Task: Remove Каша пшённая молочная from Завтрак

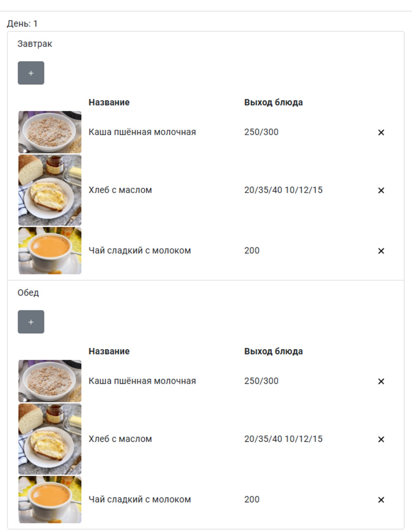Action: click(x=381, y=132)
